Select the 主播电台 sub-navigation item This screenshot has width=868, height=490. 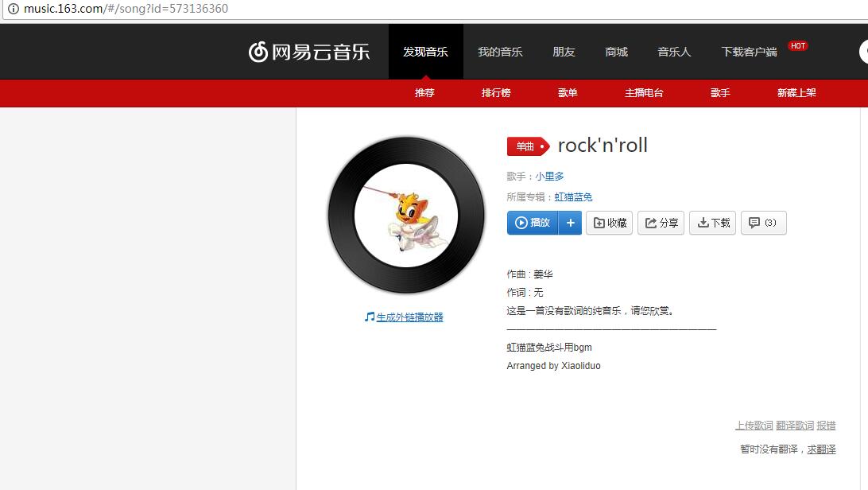644,92
